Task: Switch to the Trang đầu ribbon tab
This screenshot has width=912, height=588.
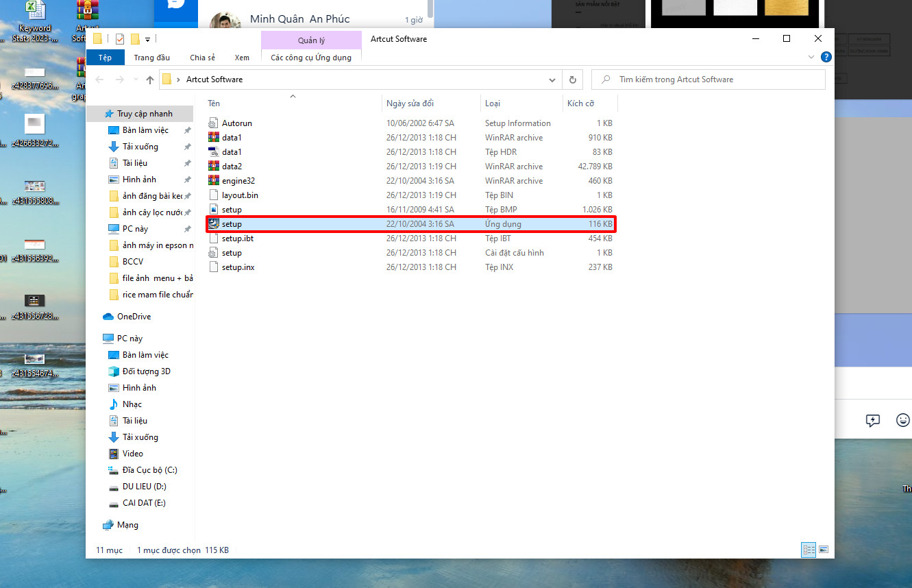Action: click(x=152, y=58)
